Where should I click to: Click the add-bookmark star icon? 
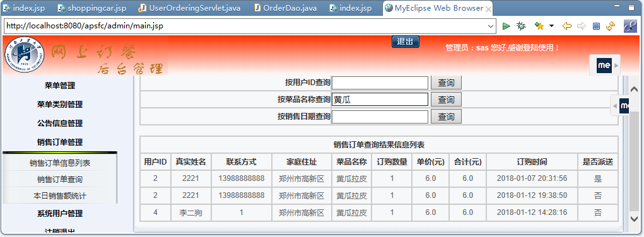539,26
